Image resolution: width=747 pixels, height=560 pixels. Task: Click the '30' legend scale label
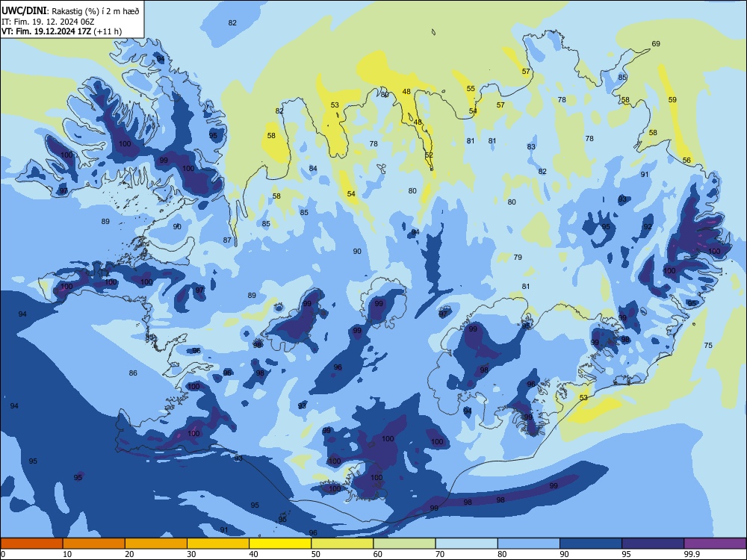191,554
